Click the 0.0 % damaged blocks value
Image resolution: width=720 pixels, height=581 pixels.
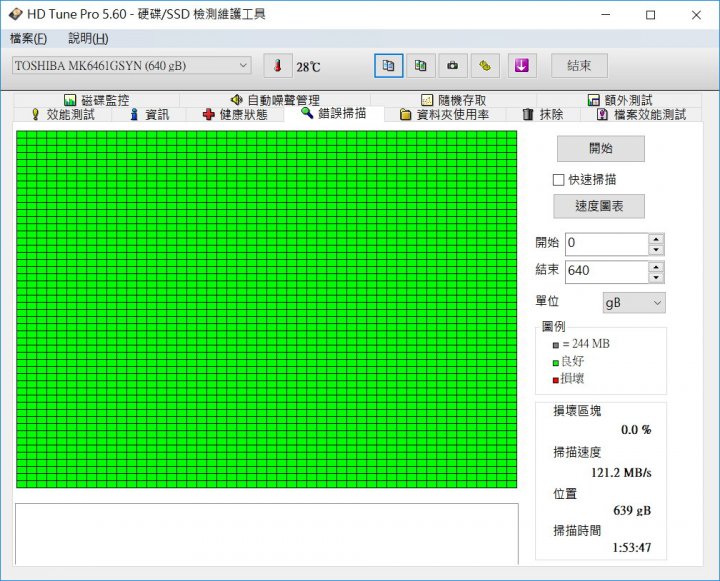(x=636, y=430)
